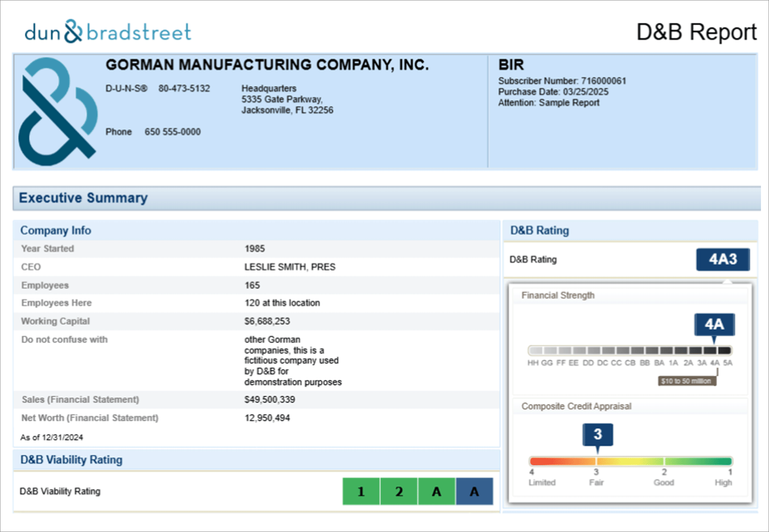Viewport: 769px width, 532px height.
Task: Click the "Good" credit appraisal label
Action: point(664,483)
